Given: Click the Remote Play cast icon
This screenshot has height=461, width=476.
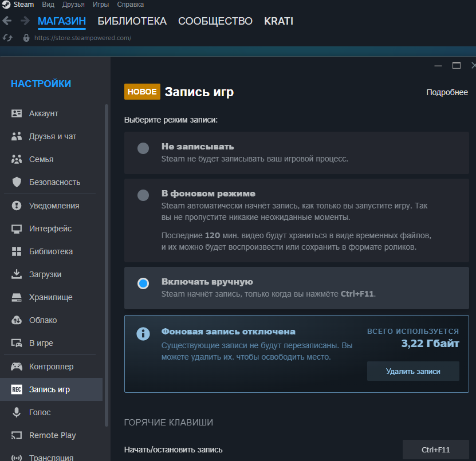Looking at the screenshot, I should (17, 435).
